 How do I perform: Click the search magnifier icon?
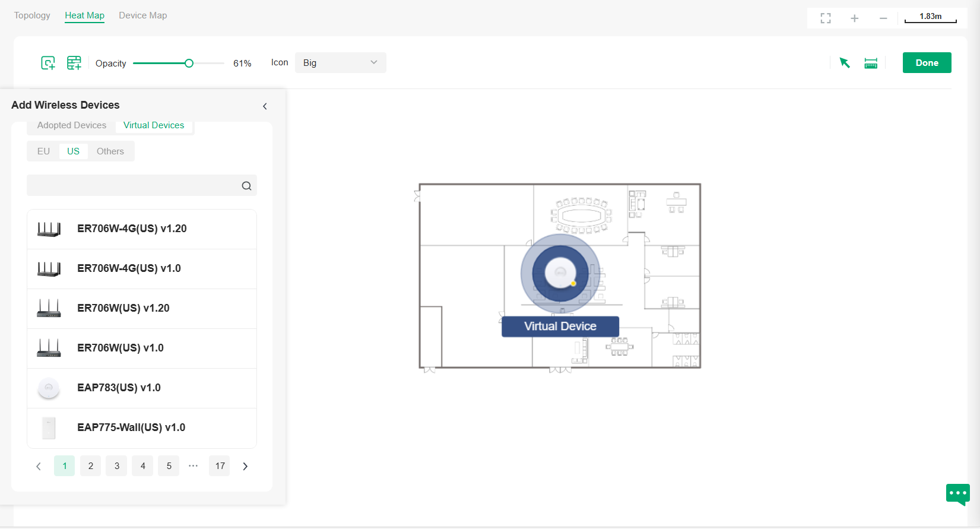click(246, 186)
